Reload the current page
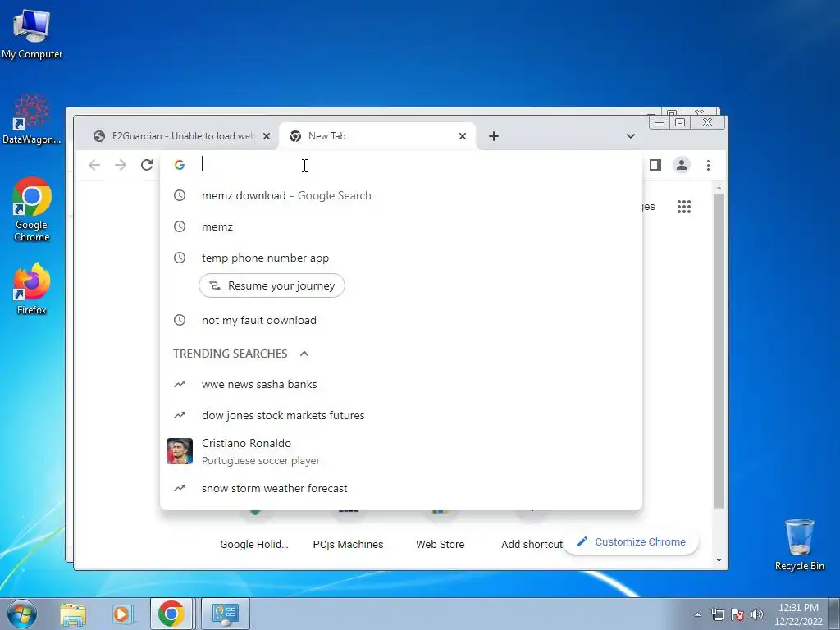Screen dimensions: 840x630 [147, 165]
